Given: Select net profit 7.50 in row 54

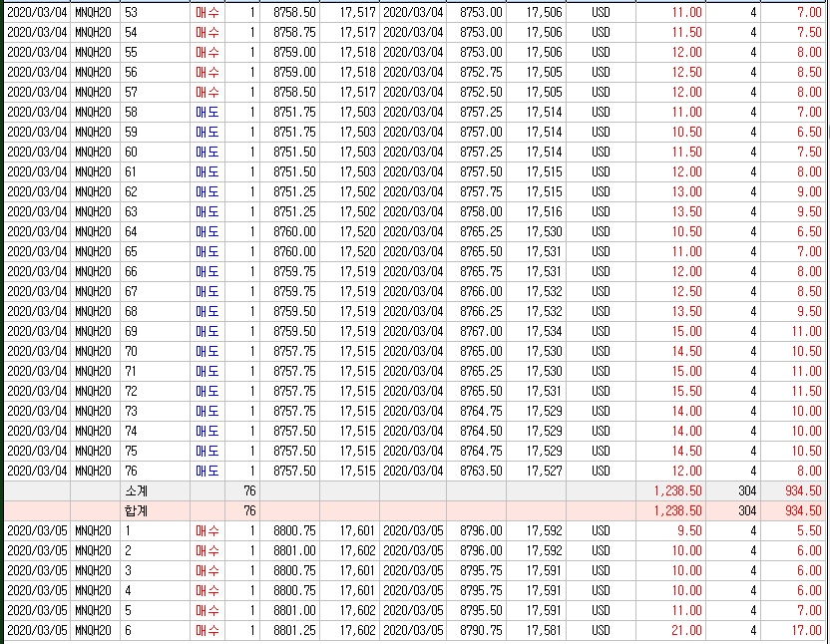Looking at the screenshot, I should (809, 32).
